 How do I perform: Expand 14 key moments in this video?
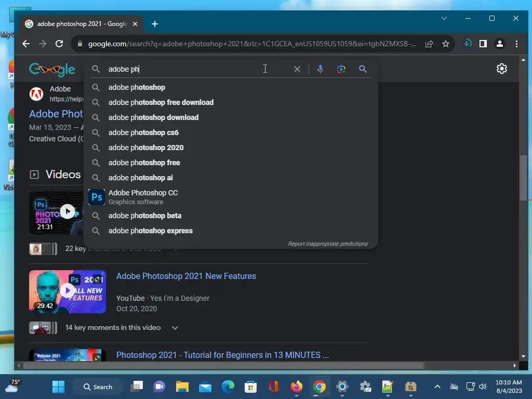point(122,328)
